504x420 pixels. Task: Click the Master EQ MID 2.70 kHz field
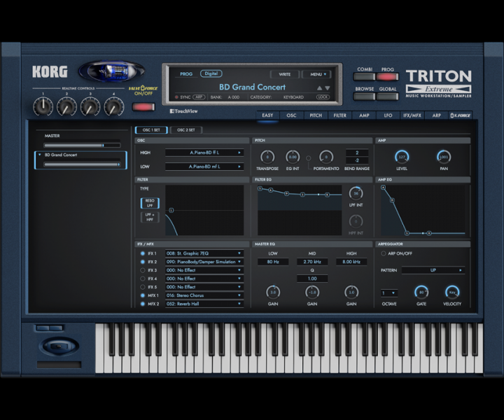(312, 262)
